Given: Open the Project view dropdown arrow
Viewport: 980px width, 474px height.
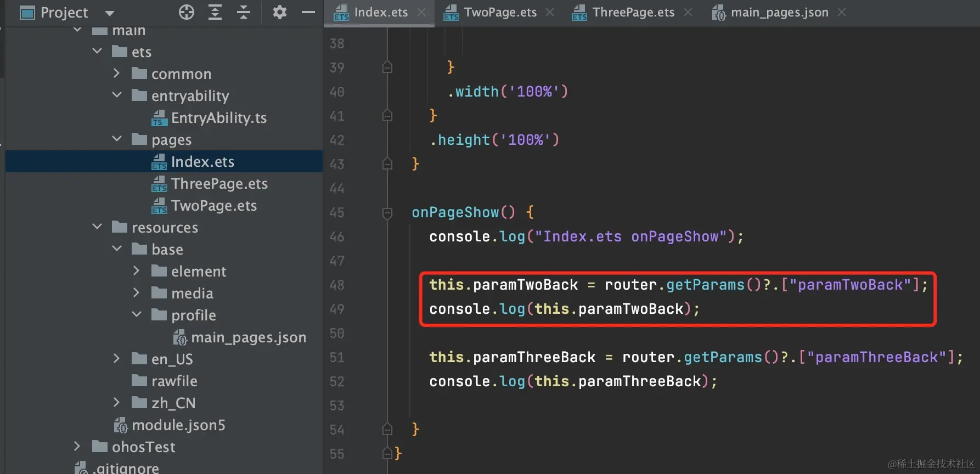Looking at the screenshot, I should coord(110,13).
